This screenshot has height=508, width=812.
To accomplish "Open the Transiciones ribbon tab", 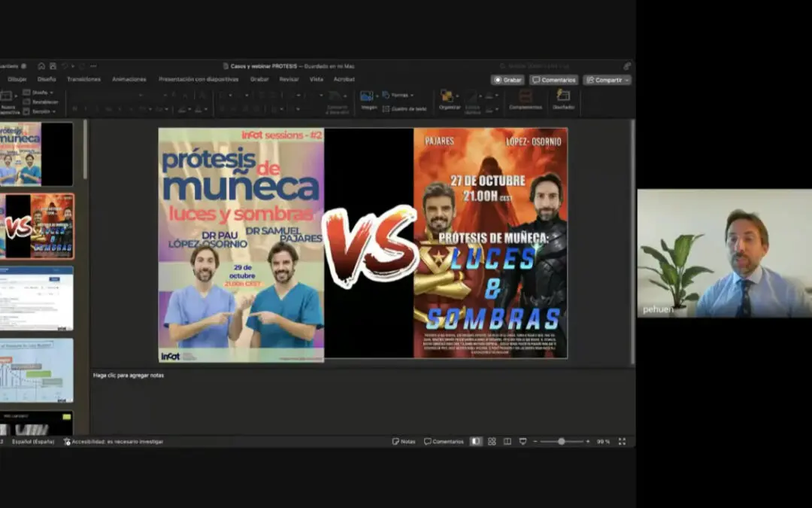I will tap(83, 79).
